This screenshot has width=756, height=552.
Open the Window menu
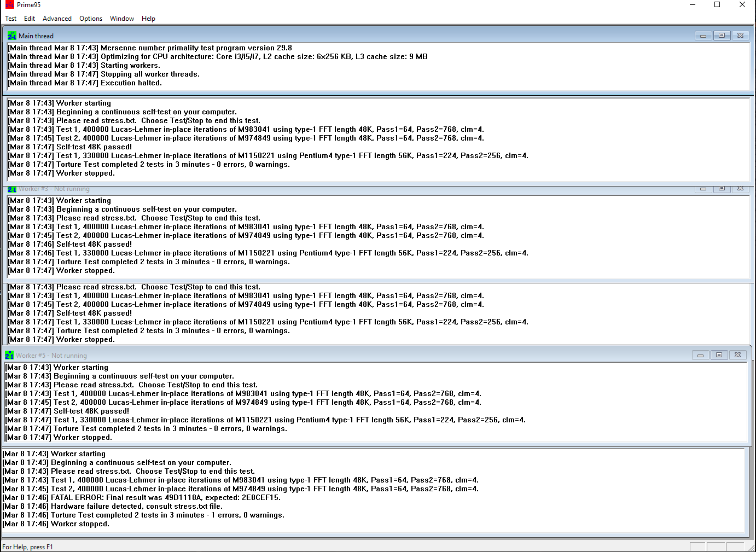click(122, 19)
